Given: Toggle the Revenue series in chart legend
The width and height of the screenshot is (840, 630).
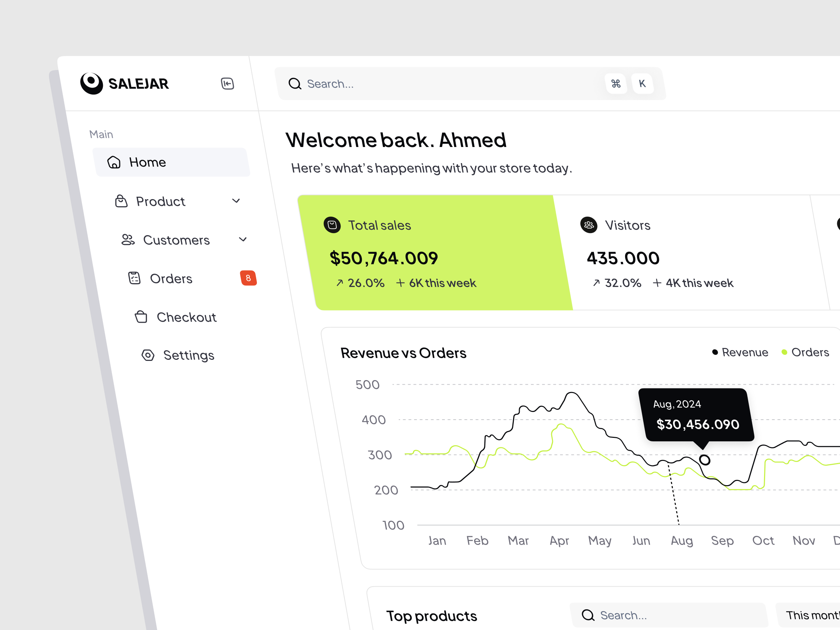Looking at the screenshot, I should coord(740,352).
